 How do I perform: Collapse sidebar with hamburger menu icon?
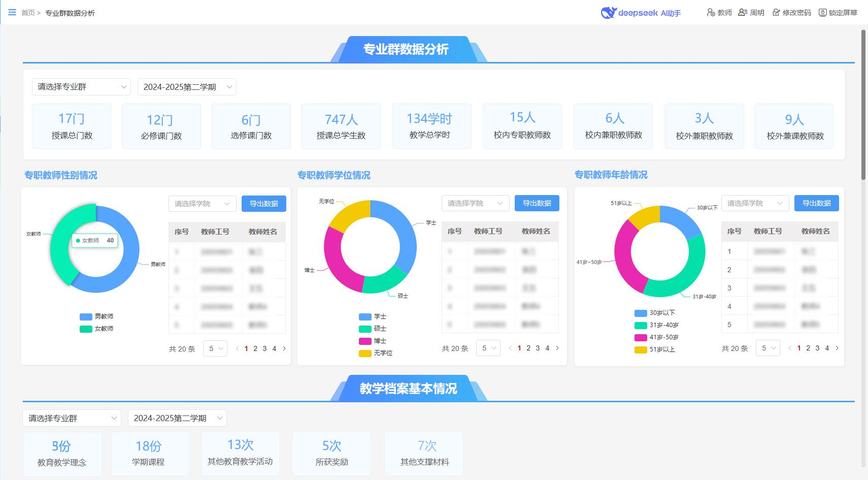pos(12,12)
